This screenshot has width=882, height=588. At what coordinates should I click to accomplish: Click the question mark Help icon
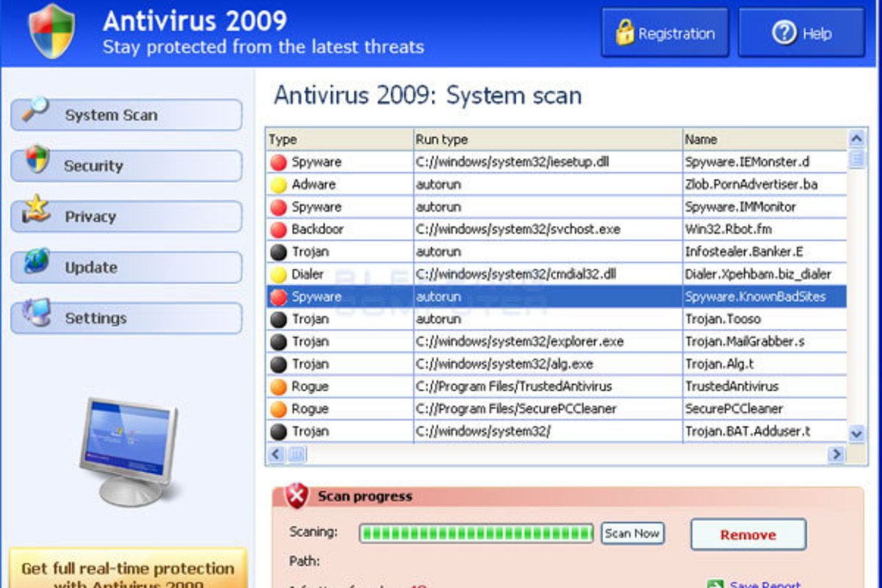(784, 32)
